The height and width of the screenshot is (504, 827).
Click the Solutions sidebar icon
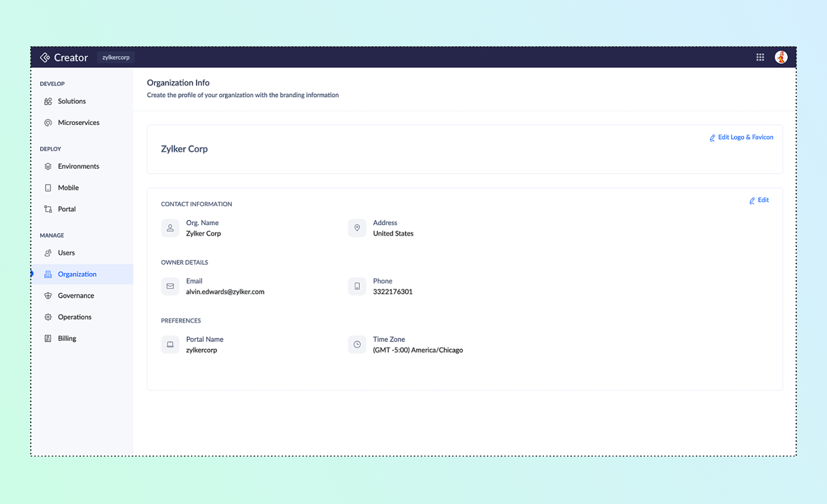[48, 101]
